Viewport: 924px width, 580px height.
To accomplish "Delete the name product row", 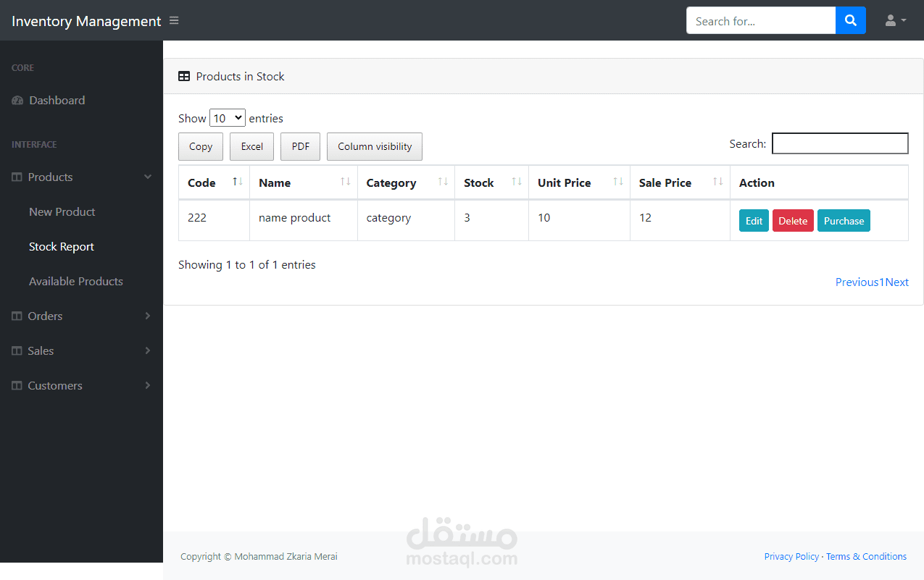I will click(793, 221).
